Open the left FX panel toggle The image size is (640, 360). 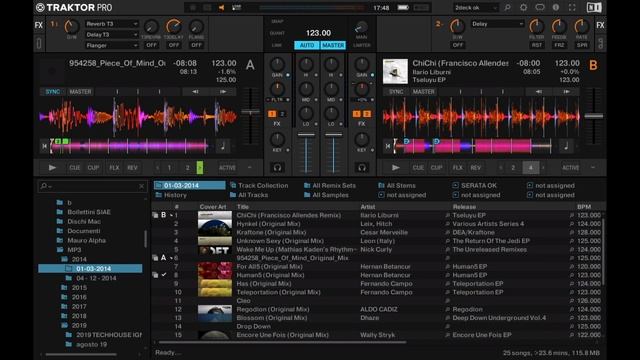click(x=39, y=25)
